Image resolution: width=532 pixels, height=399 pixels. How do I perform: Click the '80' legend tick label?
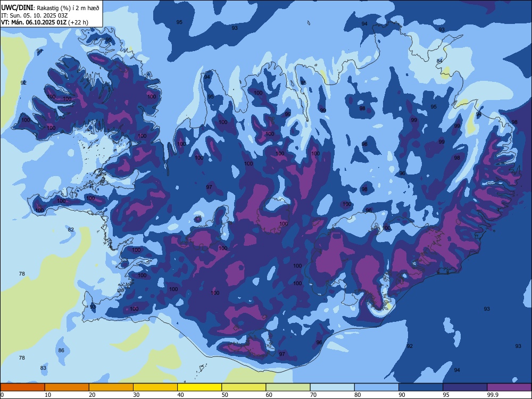point(358,395)
